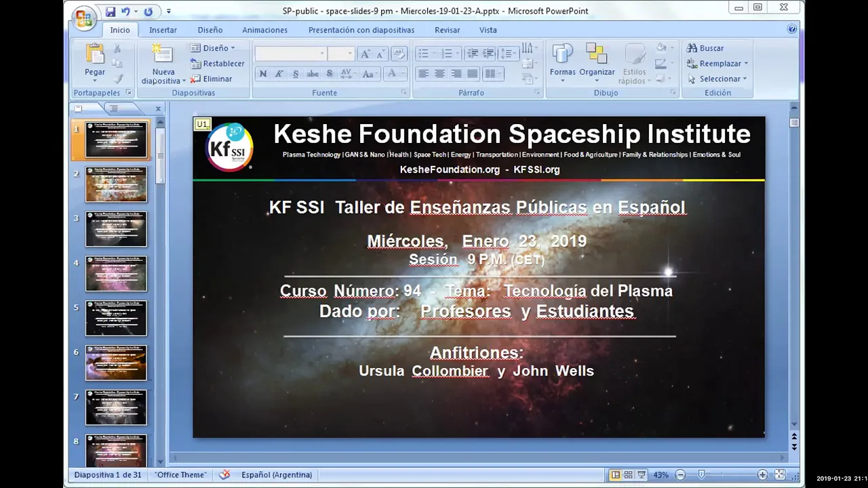
Task: Toggle strikethrough (abc) formatting
Action: pyautogui.click(x=313, y=74)
